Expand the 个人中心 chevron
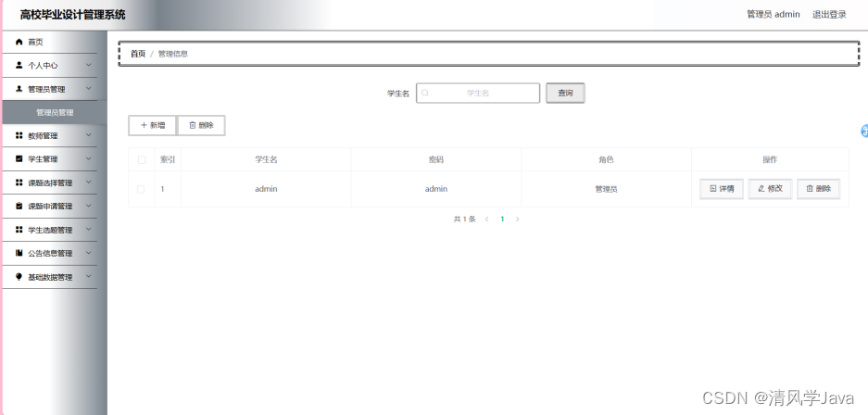This screenshot has height=415, width=868. tap(89, 65)
